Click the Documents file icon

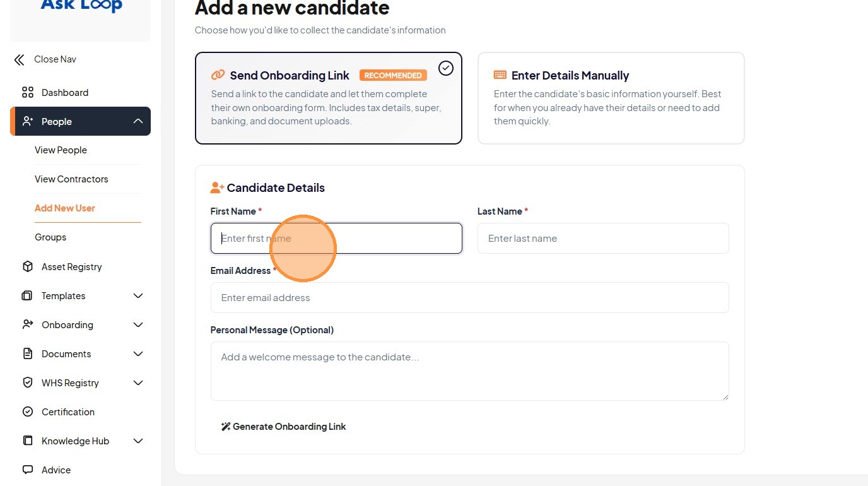point(28,354)
